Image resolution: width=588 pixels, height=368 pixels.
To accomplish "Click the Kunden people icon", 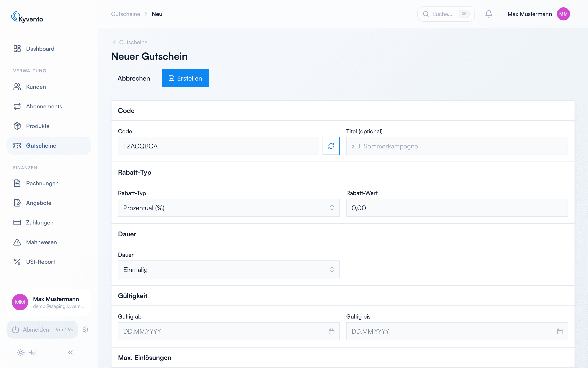I will (x=17, y=87).
